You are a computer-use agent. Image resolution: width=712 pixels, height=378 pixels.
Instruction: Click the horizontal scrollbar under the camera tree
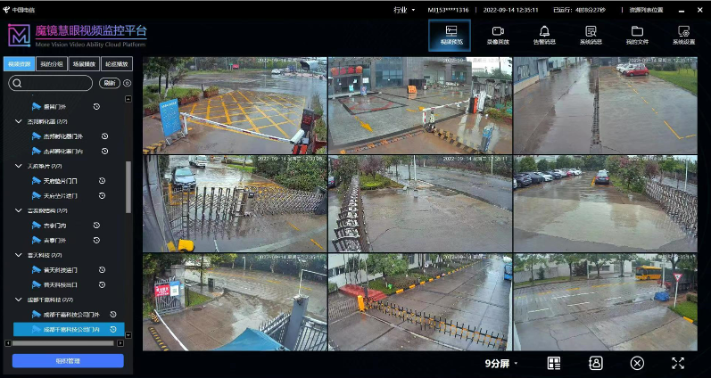(x=63, y=343)
